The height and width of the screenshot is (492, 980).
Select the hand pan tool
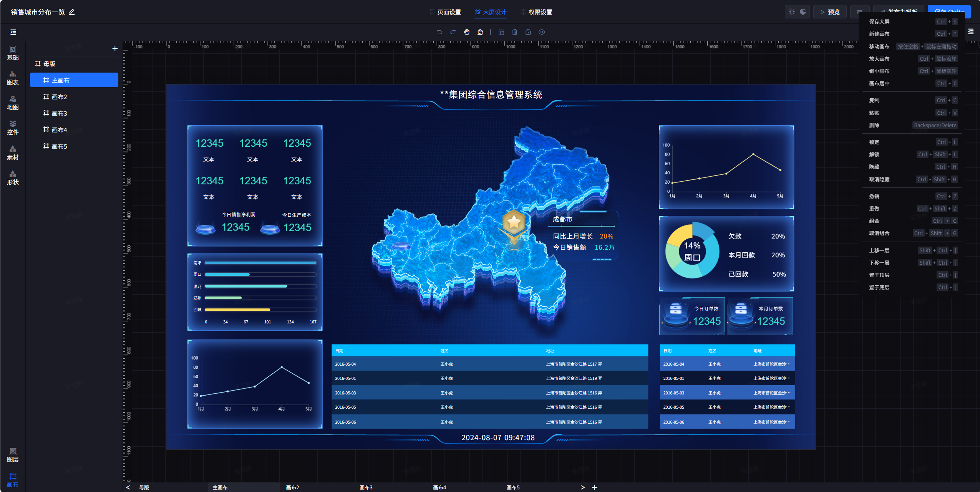466,32
